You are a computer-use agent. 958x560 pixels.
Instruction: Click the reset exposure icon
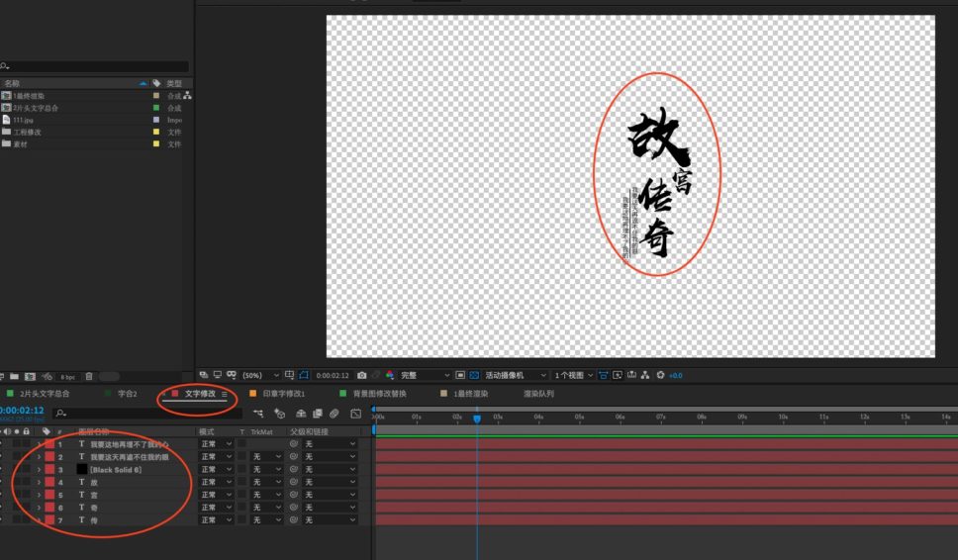tap(660, 375)
